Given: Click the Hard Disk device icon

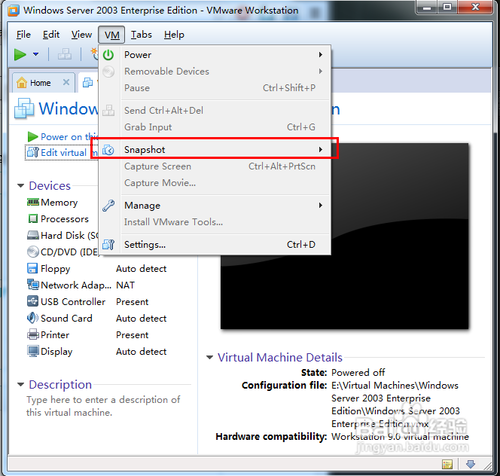Looking at the screenshot, I should [x=33, y=235].
